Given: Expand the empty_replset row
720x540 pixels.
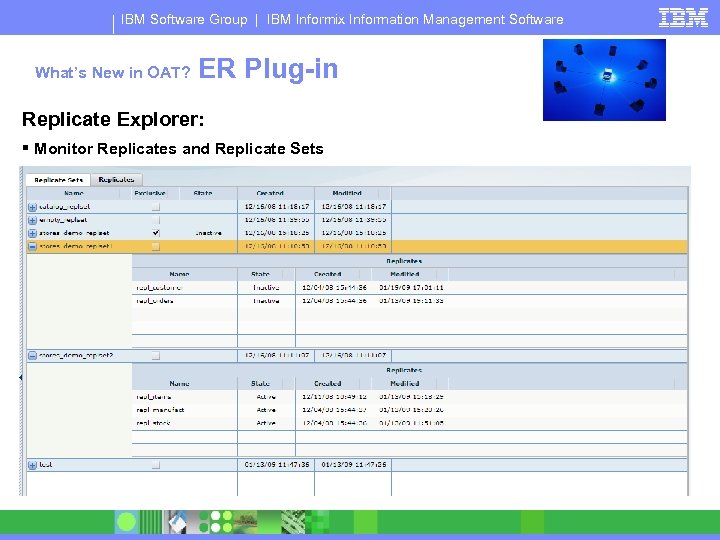Looking at the screenshot, I should (32, 220).
